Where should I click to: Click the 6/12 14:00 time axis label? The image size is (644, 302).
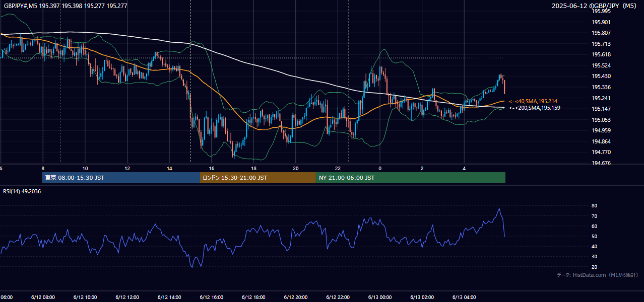pos(169,297)
